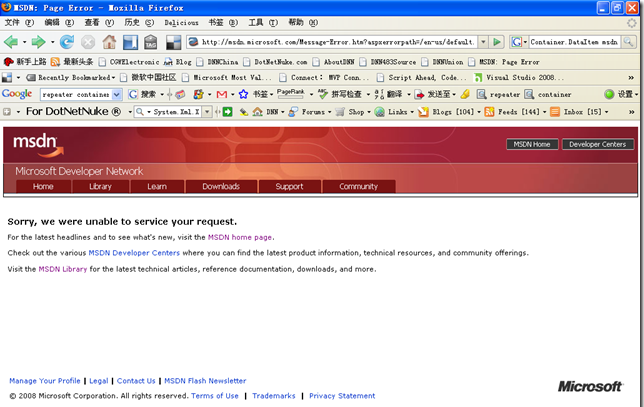The height and width of the screenshot is (407, 644).
Task: Open the 历史 (S) menu
Action: [x=139, y=23]
